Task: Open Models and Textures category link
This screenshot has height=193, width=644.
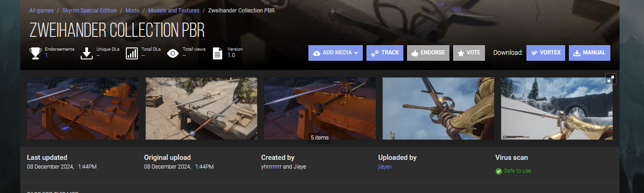Action: (x=174, y=10)
